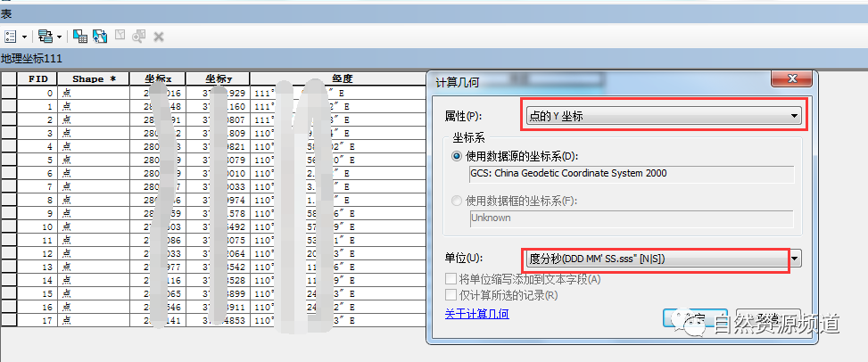The width and height of the screenshot is (868, 362).
Task: Click the 点 Shape cell in row FID 2
Action: [x=94, y=119]
